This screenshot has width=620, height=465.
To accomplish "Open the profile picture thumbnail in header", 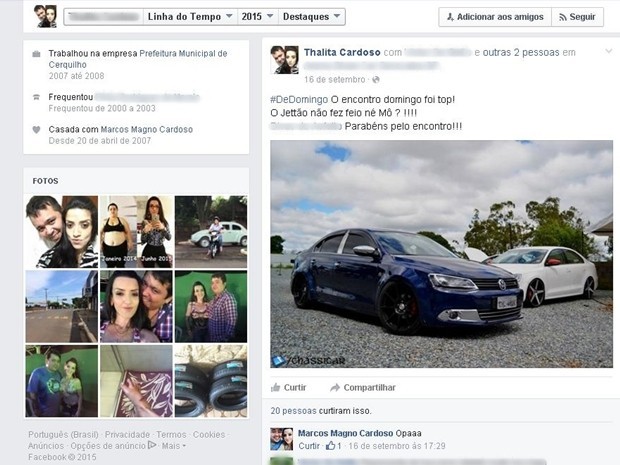I will point(47,17).
